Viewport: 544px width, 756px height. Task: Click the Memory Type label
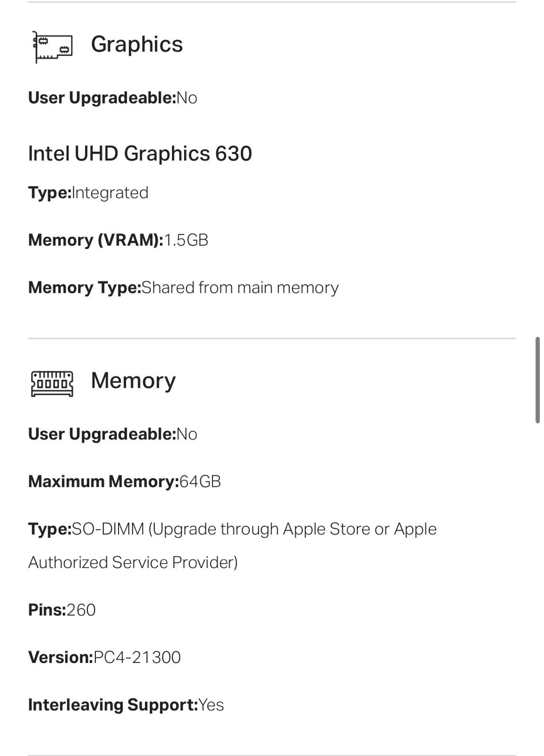85,288
